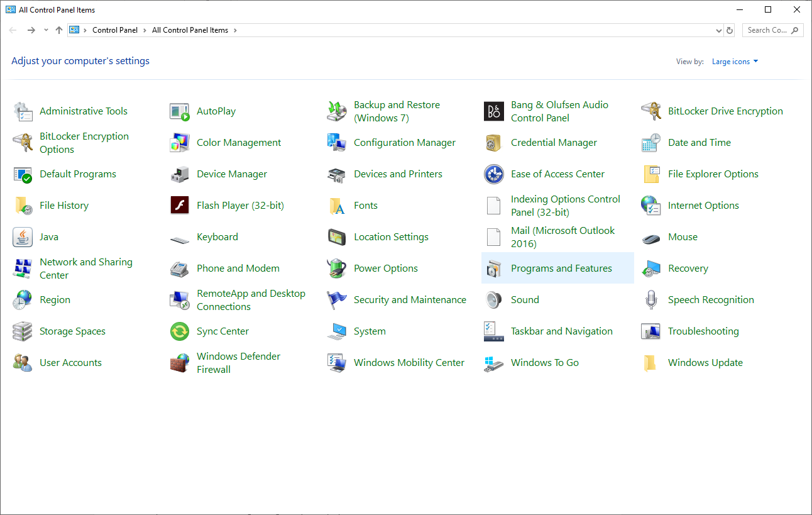Open the File History link

[x=64, y=206]
